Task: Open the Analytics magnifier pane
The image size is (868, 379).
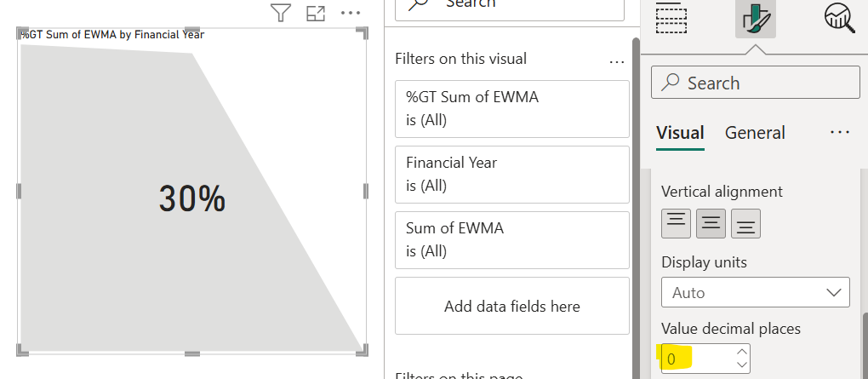Action: pyautogui.click(x=840, y=17)
